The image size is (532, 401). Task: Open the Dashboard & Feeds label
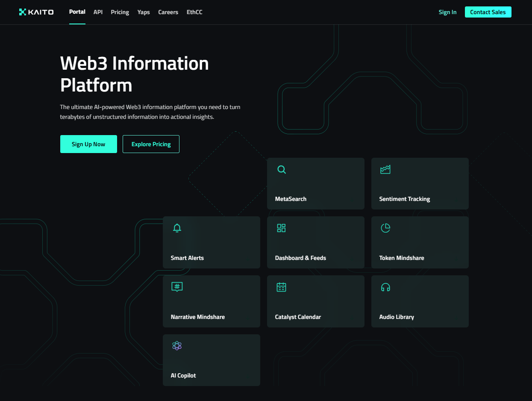pos(300,258)
